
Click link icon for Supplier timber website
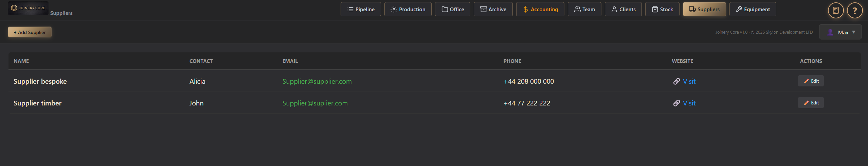(676, 103)
